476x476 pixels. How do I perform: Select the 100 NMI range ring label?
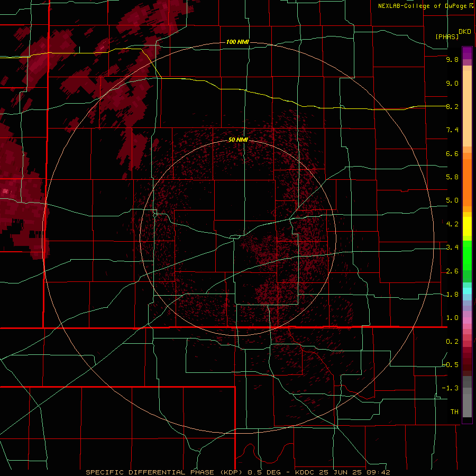[237, 42]
